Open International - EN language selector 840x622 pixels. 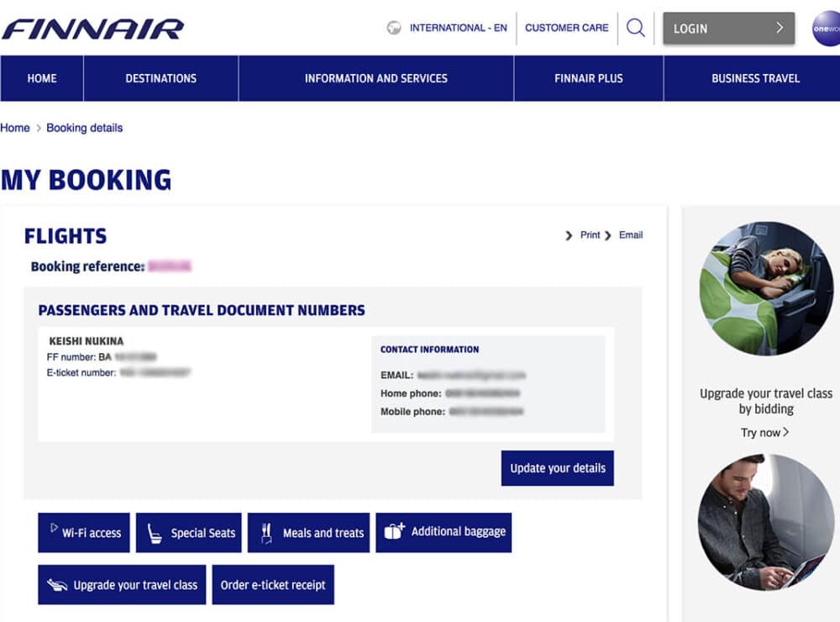[x=458, y=28]
